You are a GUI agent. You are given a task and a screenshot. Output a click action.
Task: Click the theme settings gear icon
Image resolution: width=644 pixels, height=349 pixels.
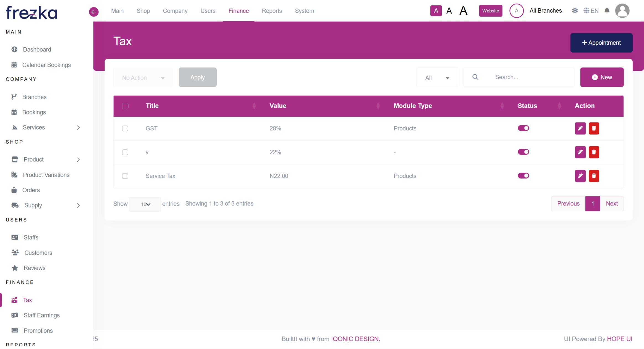point(575,11)
